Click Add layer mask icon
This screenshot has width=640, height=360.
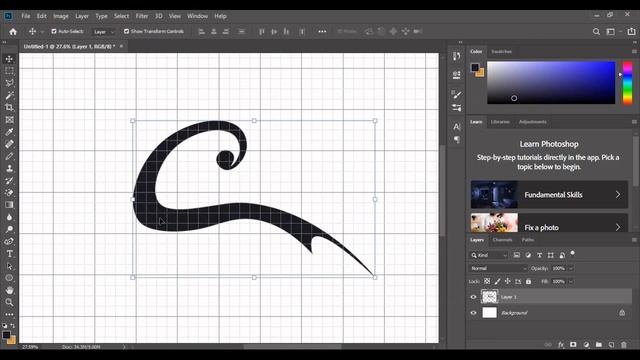click(573, 345)
